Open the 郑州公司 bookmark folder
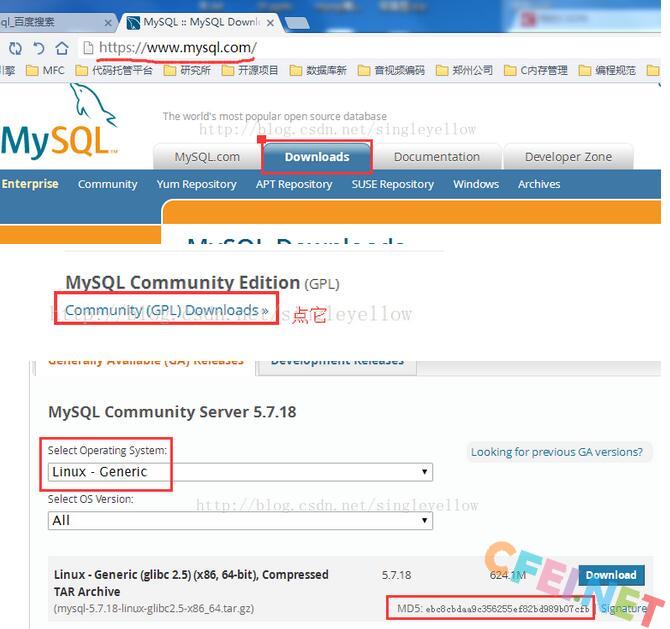The height and width of the screenshot is (629, 670). point(464,70)
